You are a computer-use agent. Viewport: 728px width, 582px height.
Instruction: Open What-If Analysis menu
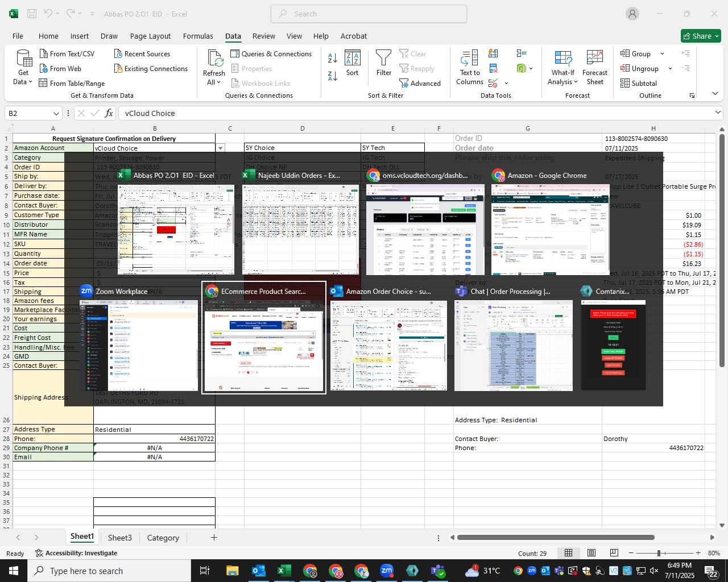(562, 68)
